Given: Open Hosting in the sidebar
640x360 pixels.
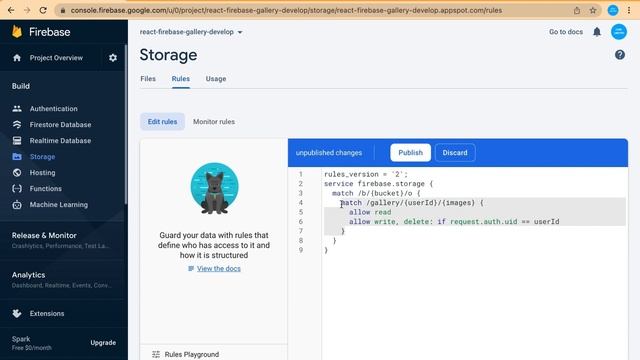Looking at the screenshot, I should (42, 173).
